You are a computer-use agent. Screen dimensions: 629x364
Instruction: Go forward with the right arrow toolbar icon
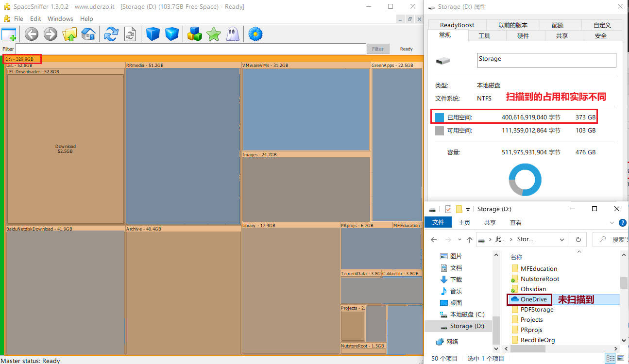51,34
